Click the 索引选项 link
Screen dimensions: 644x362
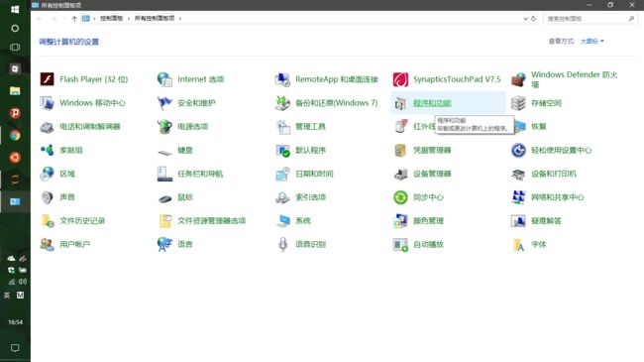point(310,197)
